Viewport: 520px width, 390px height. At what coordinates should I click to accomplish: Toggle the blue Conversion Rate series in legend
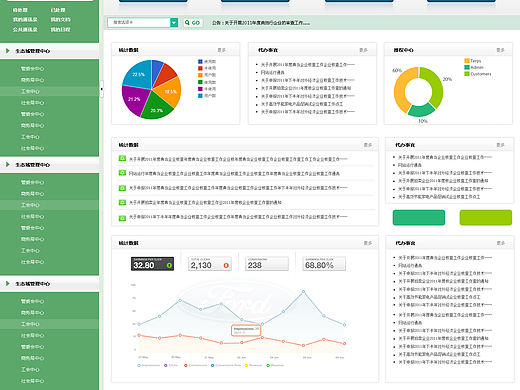226,365
